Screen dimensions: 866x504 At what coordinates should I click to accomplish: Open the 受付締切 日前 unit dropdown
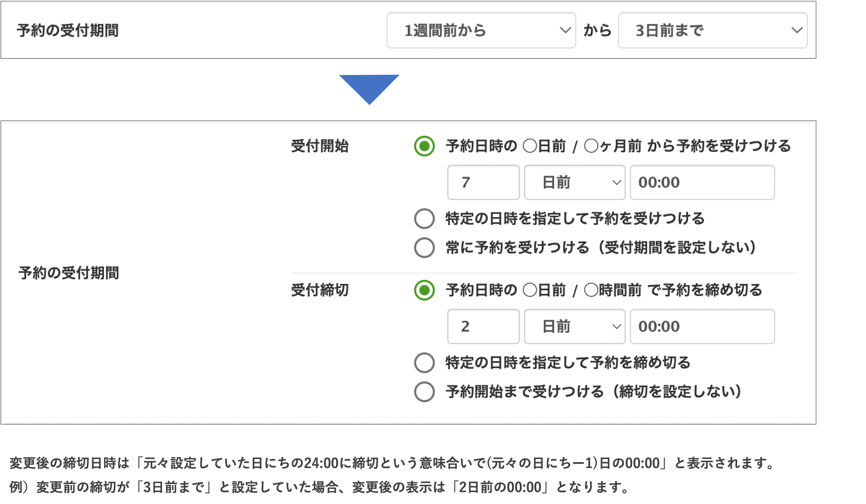[x=574, y=327]
